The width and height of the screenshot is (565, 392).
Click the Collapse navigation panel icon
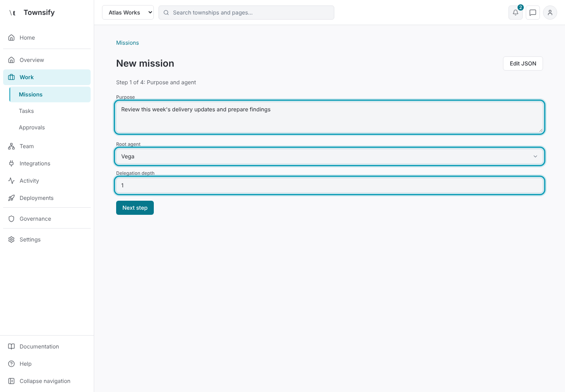coord(11,381)
